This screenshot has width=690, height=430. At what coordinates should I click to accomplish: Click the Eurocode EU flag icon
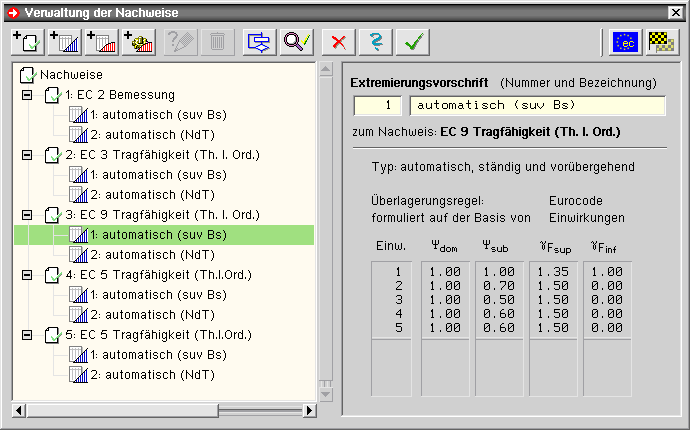click(x=625, y=42)
